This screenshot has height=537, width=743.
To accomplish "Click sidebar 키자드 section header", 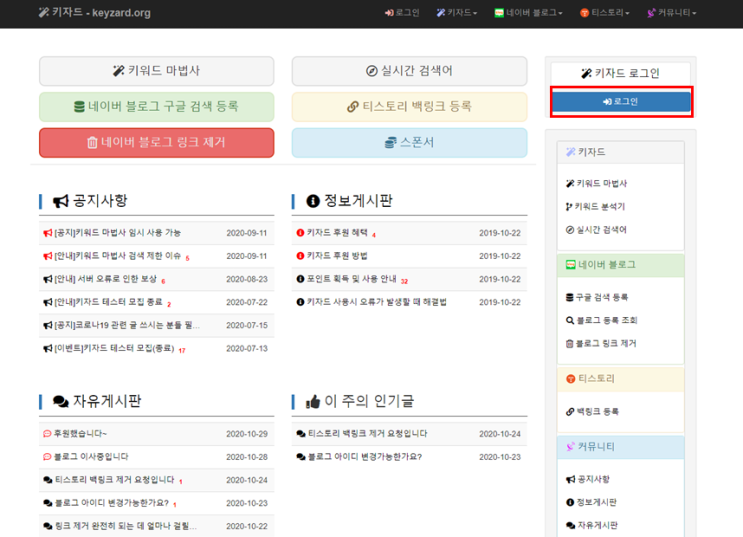I will coord(621,152).
